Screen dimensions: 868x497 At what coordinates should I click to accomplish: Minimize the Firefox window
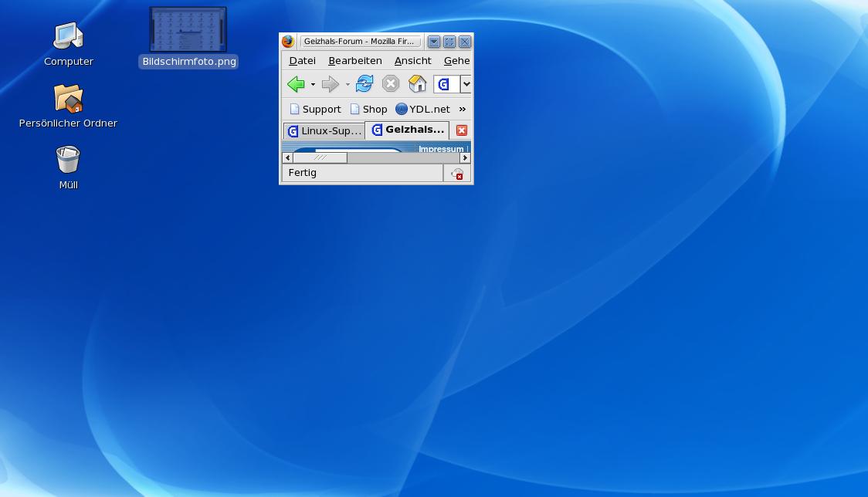coord(434,42)
